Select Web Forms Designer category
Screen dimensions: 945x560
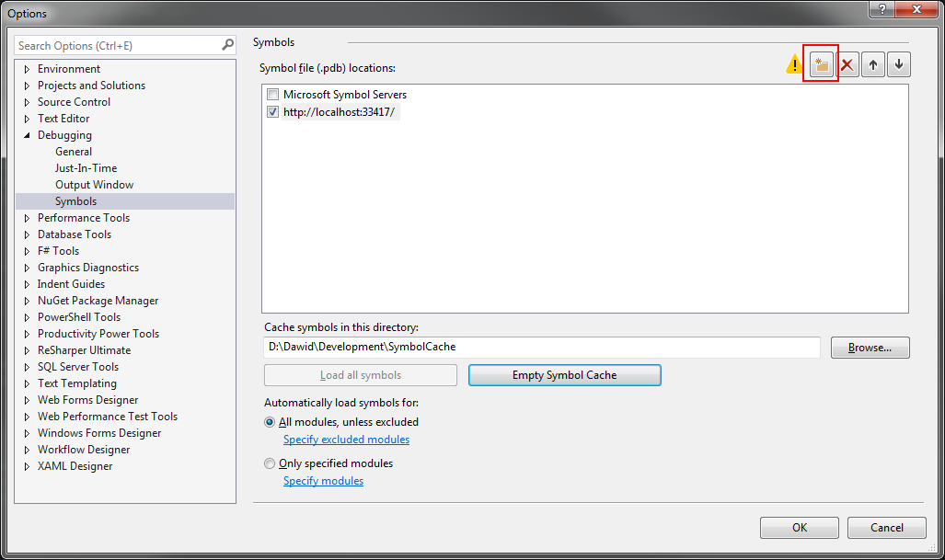tap(88, 400)
